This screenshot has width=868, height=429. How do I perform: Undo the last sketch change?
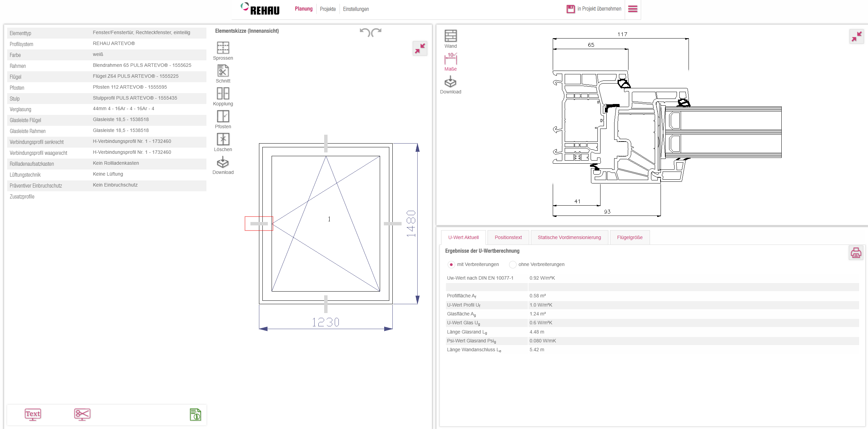(365, 32)
